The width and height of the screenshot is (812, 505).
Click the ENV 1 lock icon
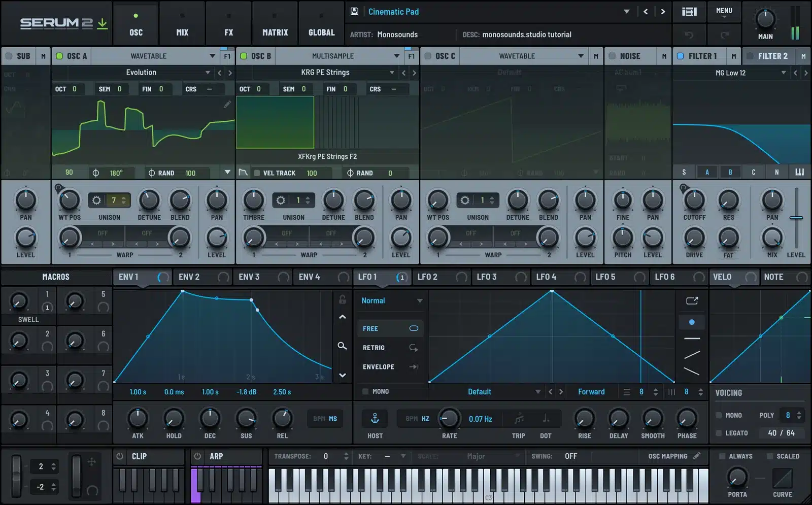[x=343, y=299]
